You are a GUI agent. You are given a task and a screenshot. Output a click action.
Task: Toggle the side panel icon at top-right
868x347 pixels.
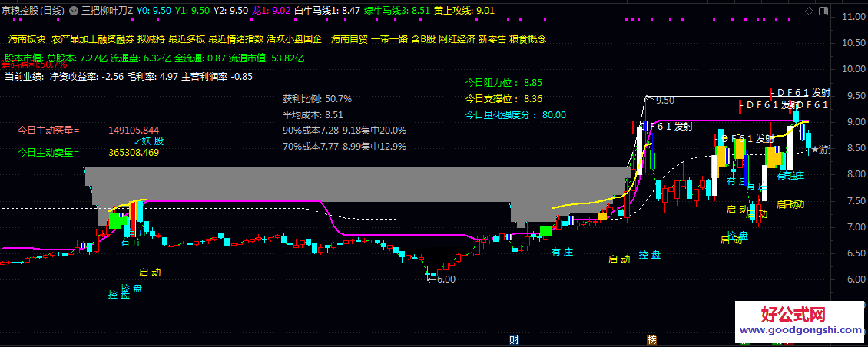coord(823,11)
